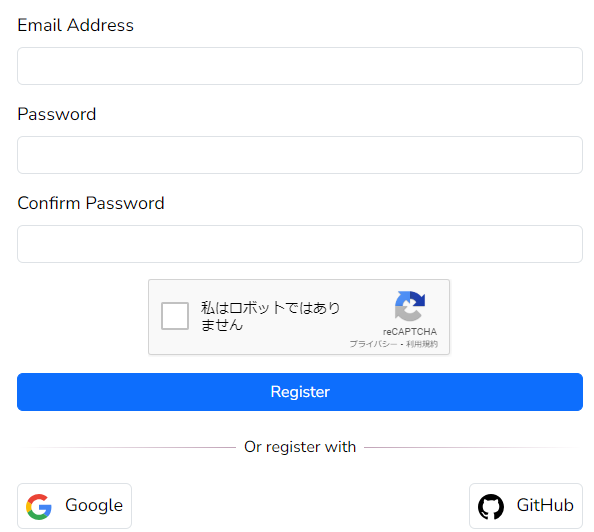Click the reCAPTCHA arrows logo

pos(410,305)
